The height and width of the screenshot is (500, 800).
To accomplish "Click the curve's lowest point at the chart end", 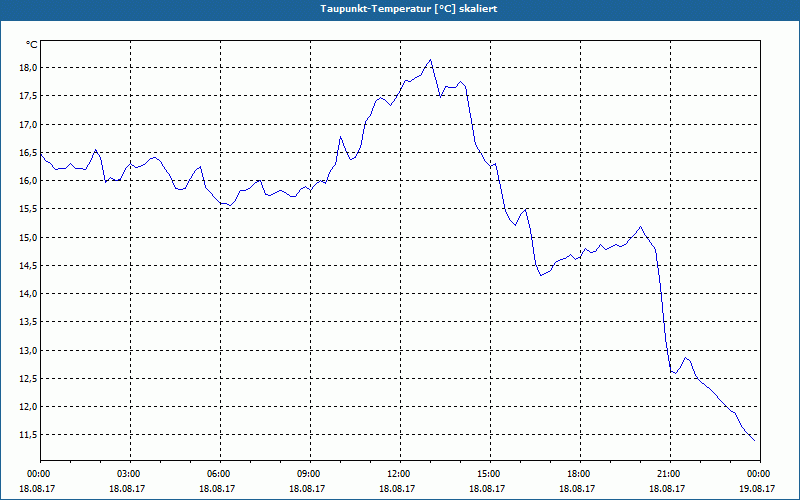I will (755, 440).
